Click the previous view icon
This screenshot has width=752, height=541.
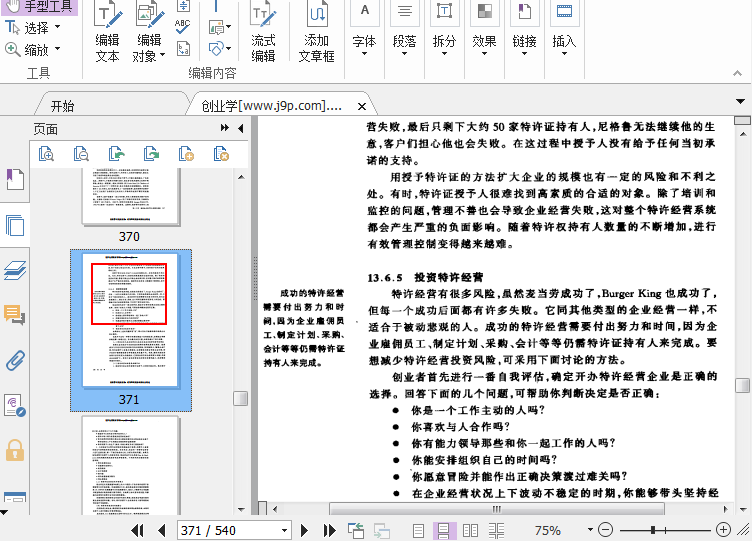tap(356, 530)
